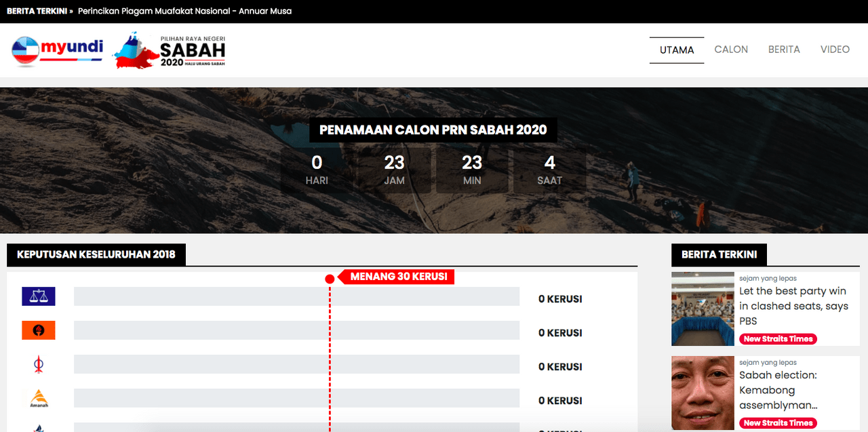Switch to the CALON tab
The height and width of the screenshot is (432, 868).
pos(731,49)
